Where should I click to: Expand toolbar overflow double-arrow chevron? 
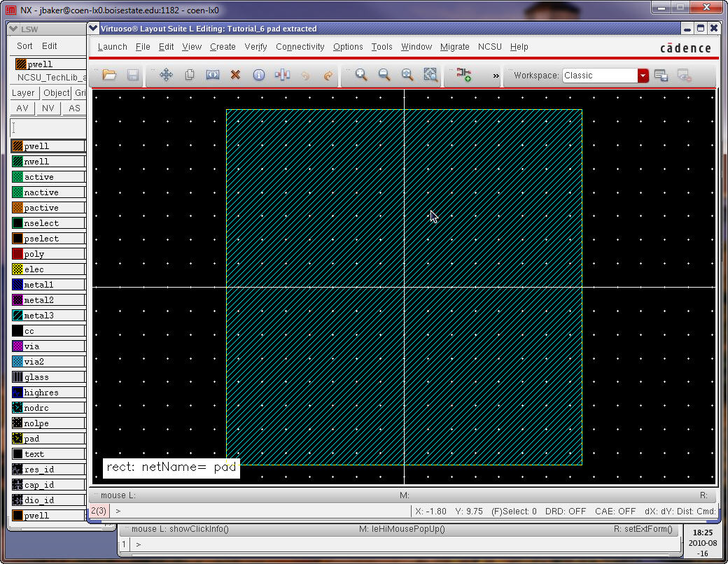(496, 76)
